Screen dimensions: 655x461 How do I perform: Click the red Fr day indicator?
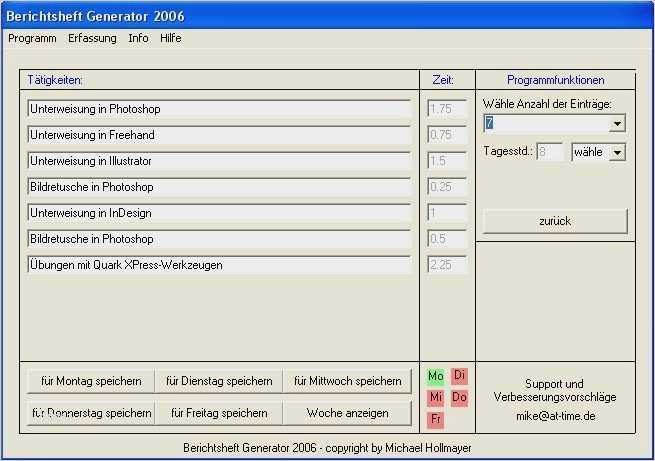click(x=436, y=419)
